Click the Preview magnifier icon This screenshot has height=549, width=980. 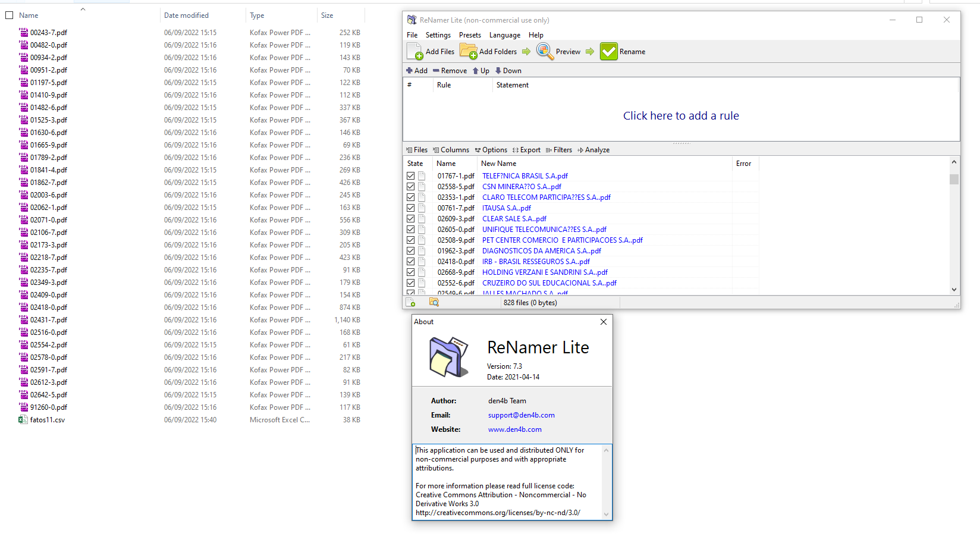(x=545, y=51)
